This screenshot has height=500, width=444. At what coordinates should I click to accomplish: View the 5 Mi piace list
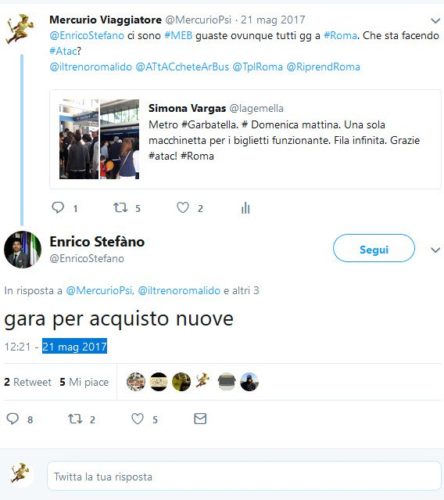pyautogui.click(x=84, y=382)
